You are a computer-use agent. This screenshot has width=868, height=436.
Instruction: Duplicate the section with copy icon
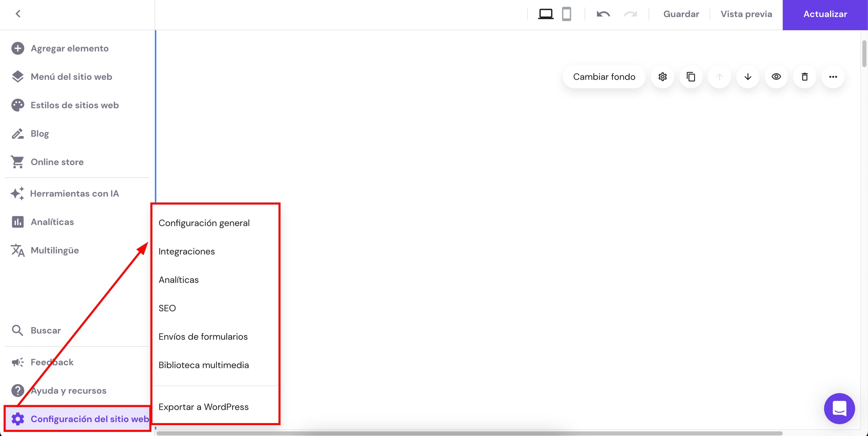[691, 77]
